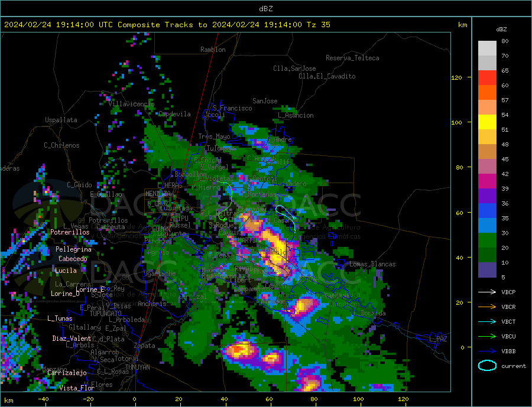532x407 pixels.
Task: Click the pink 'Potrerillos' label
Action: click(70, 232)
